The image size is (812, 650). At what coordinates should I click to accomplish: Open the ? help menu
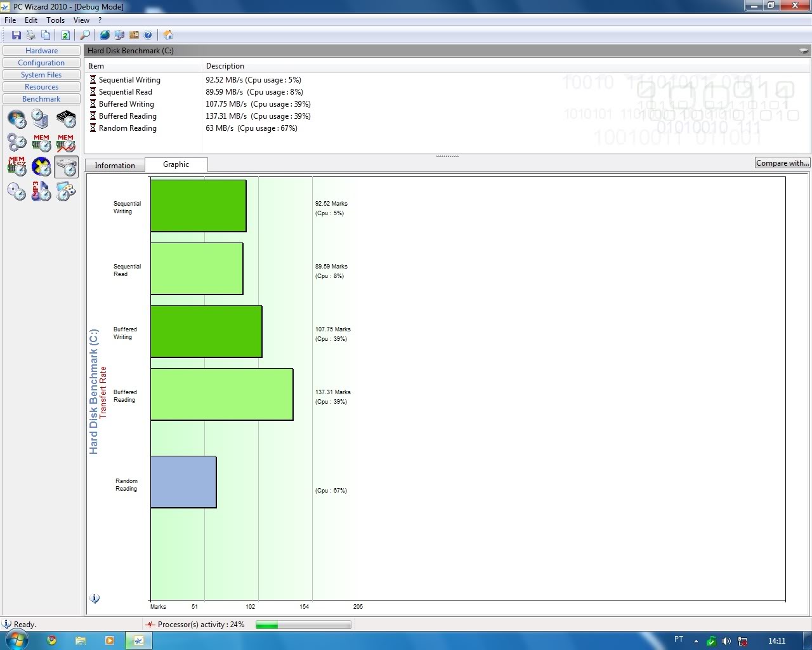click(100, 20)
